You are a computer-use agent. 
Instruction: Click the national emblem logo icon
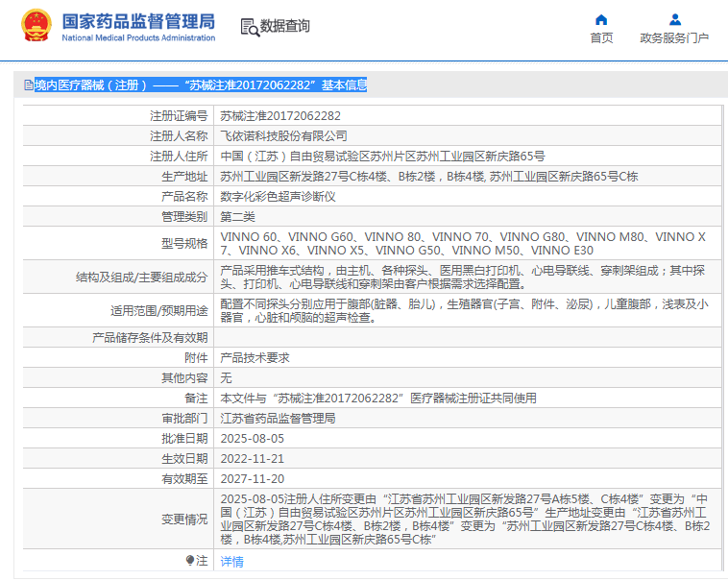click(36, 26)
